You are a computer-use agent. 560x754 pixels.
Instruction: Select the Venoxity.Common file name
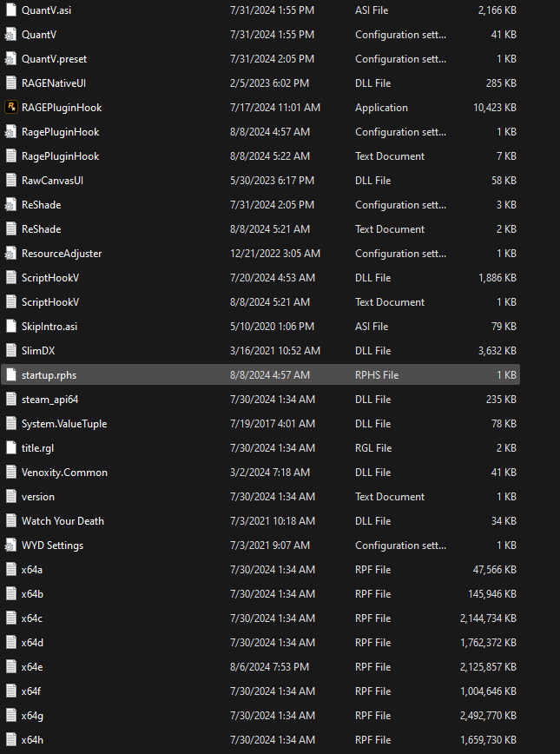64,473
